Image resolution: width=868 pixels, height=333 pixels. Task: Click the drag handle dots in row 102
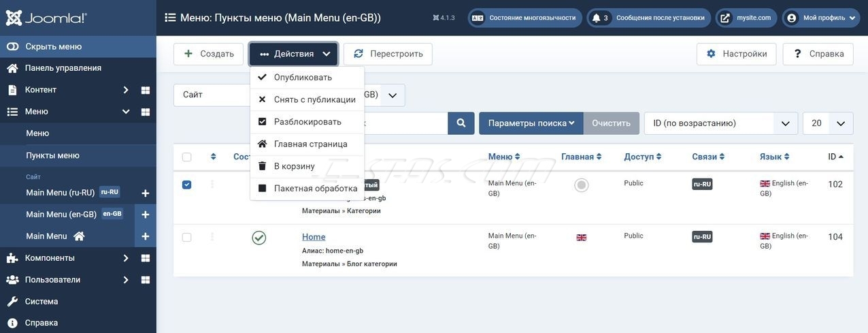coord(212,184)
